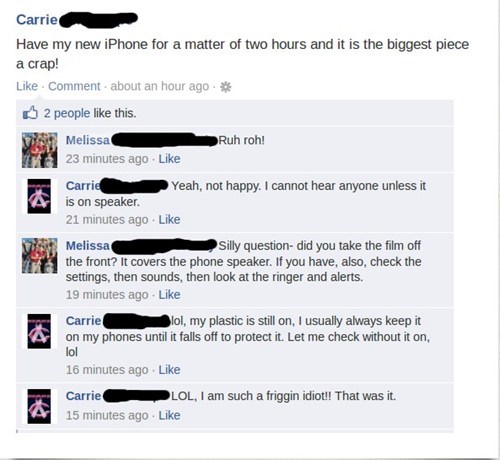Like the 'Ruh roh!' comment
This screenshot has height=460, width=500.
tap(169, 159)
